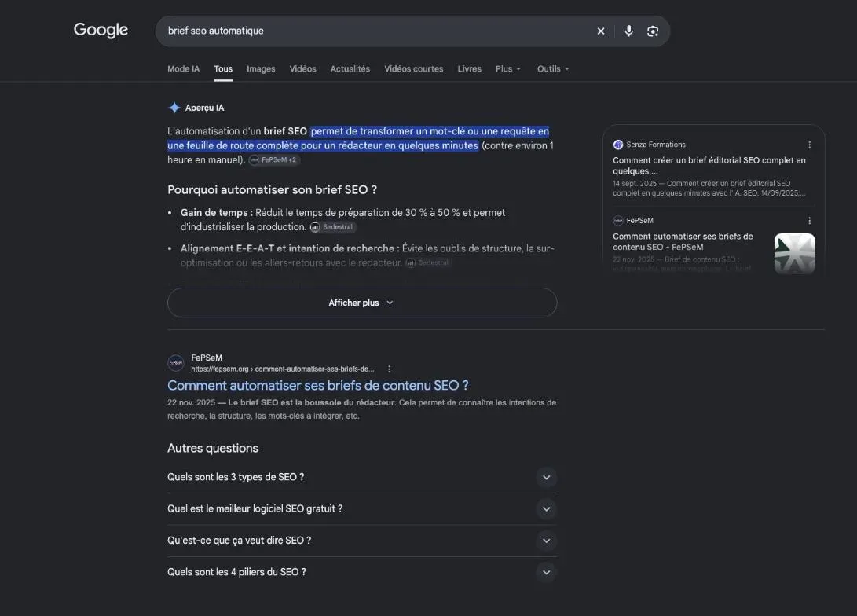This screenshot has height=616, width=857.
Task: Open 'Comment automatiser ses briefs de contenu SEO - FePSeM' card
Action: [683, 241]
